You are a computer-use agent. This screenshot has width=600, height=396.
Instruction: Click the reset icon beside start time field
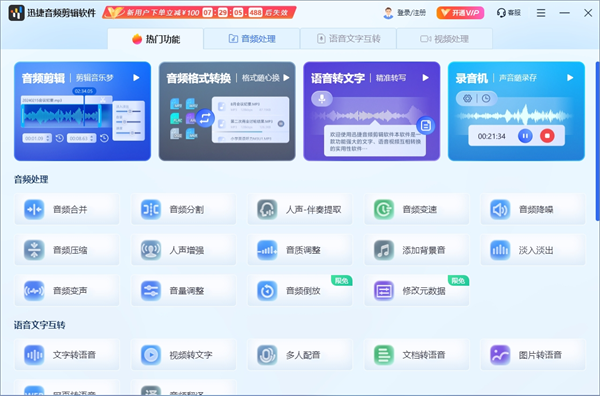(59, 138)
